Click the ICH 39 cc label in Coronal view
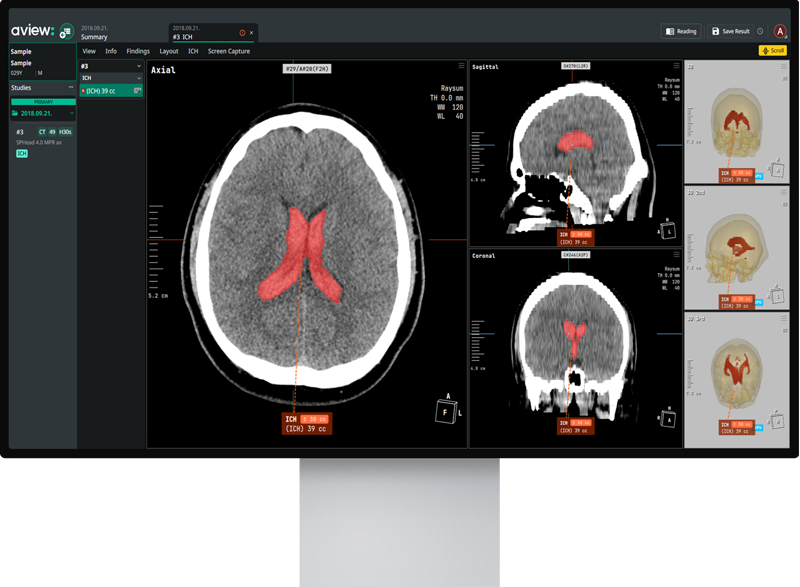The width and height of the screenshot is (800, 587). click(x=575, y=426)
